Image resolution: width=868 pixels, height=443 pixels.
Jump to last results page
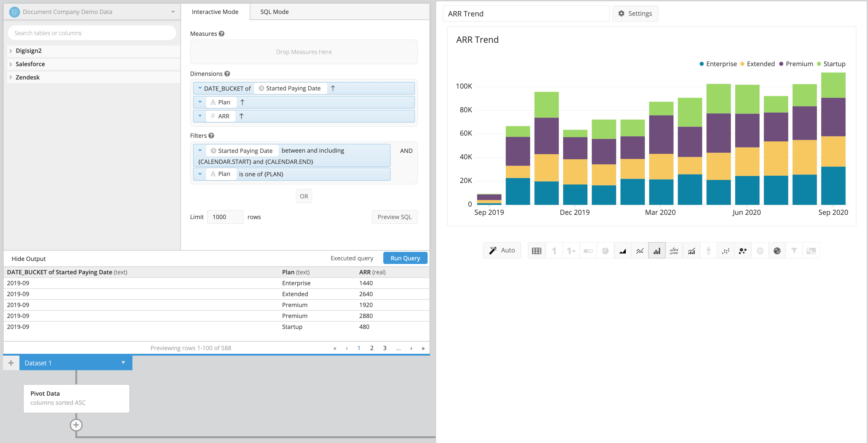[423, 348]
